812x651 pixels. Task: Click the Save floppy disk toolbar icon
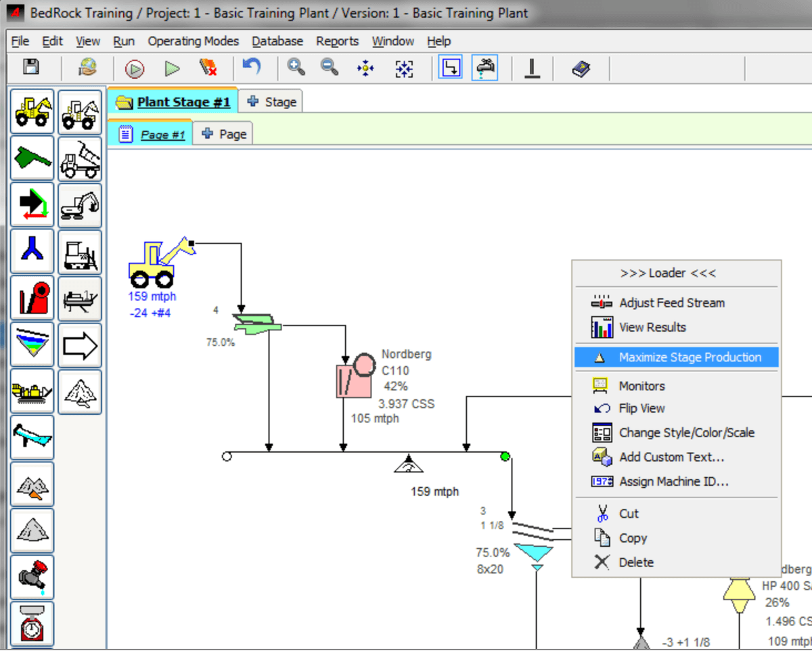(x=31, y=68)
